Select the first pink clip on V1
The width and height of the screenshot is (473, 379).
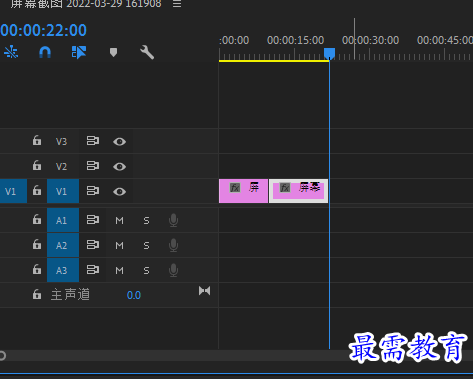click(243, 191)
